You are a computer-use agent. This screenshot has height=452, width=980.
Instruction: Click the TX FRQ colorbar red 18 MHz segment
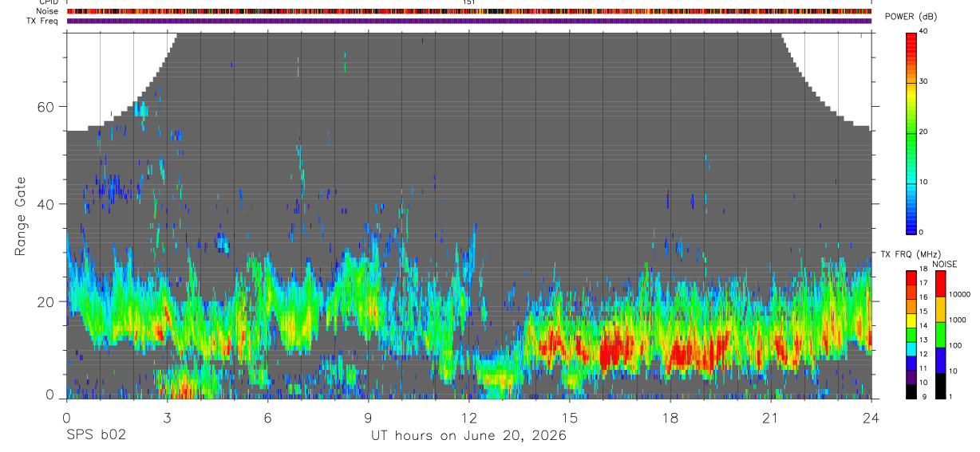pos(911,276)
